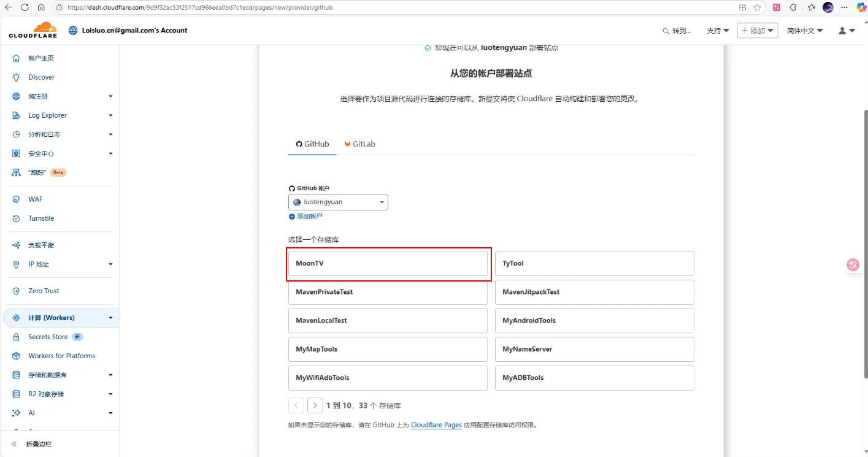Screen dimensions: 868x457
Task: Open 存储和数据库 sidebar item
Action: point(60,375)
